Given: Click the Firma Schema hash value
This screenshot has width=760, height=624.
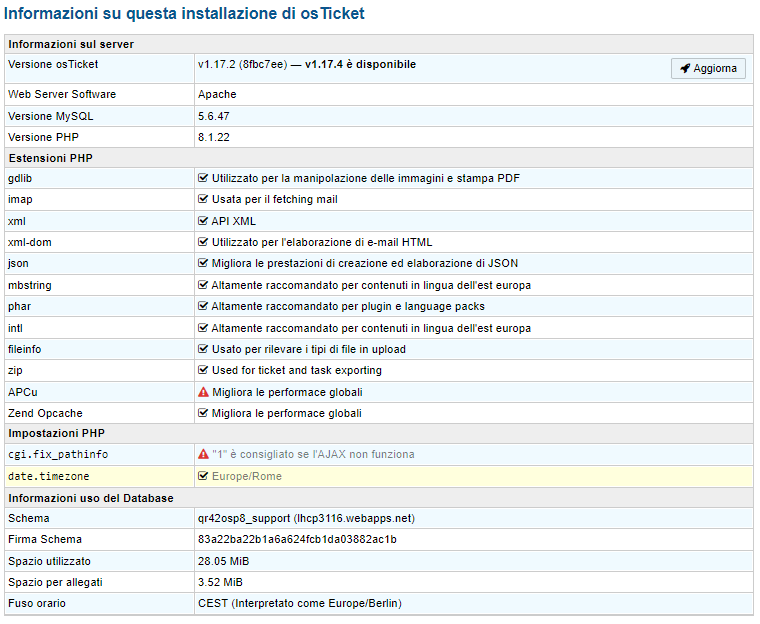Looking at the screenshot, I should [297, 540].
